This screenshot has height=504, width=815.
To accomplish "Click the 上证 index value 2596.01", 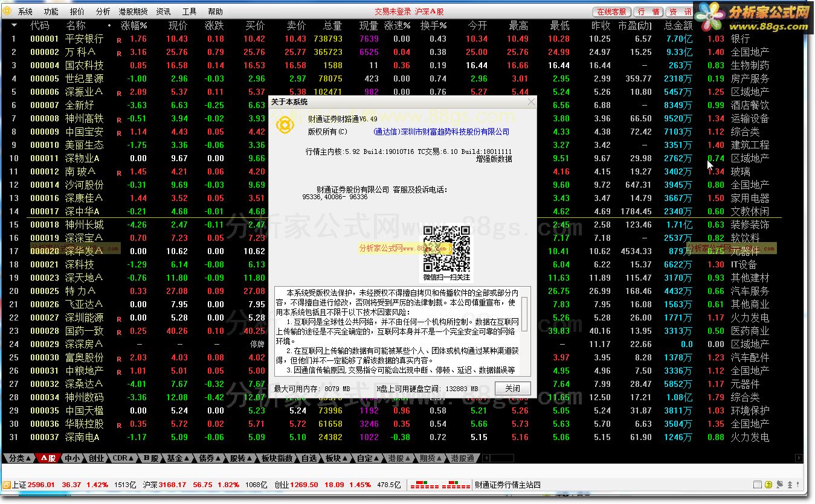I will click(41, 485).
